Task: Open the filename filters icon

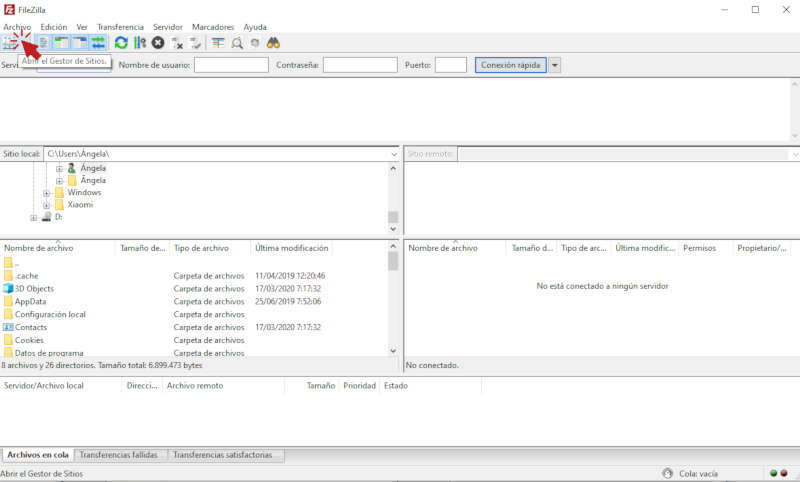Action: point(218,43)
